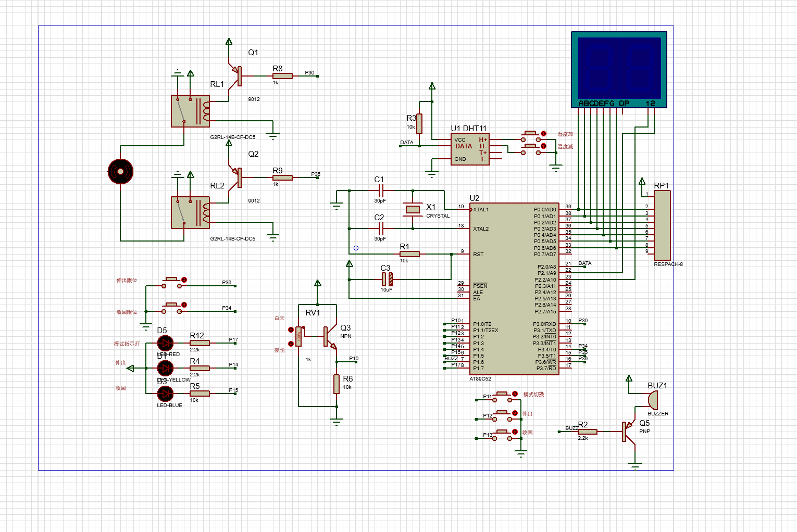Select the Q2 9012 transistor
Viewport: 797px width, 532px height.
pyautogui.click(x=237, y=177)
